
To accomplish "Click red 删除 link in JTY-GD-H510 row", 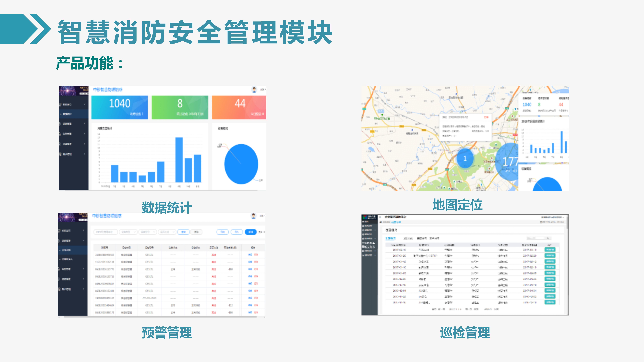I will [x=256, y=298].
